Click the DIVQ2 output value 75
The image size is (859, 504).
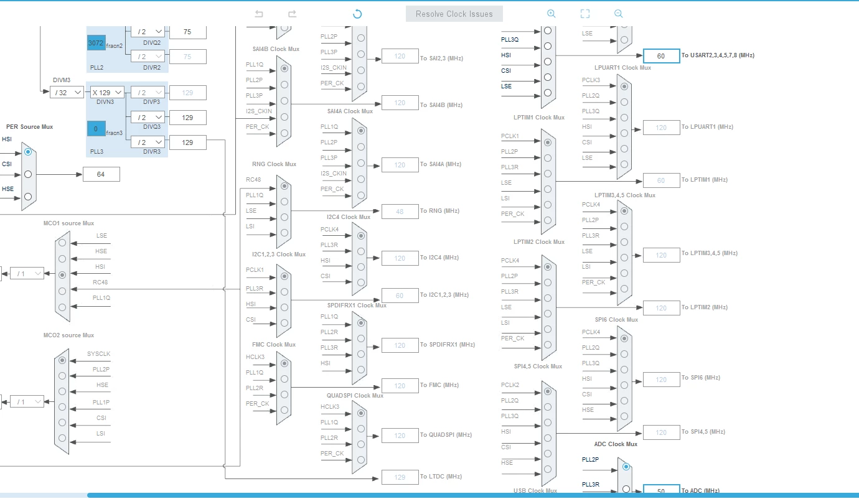187,32
